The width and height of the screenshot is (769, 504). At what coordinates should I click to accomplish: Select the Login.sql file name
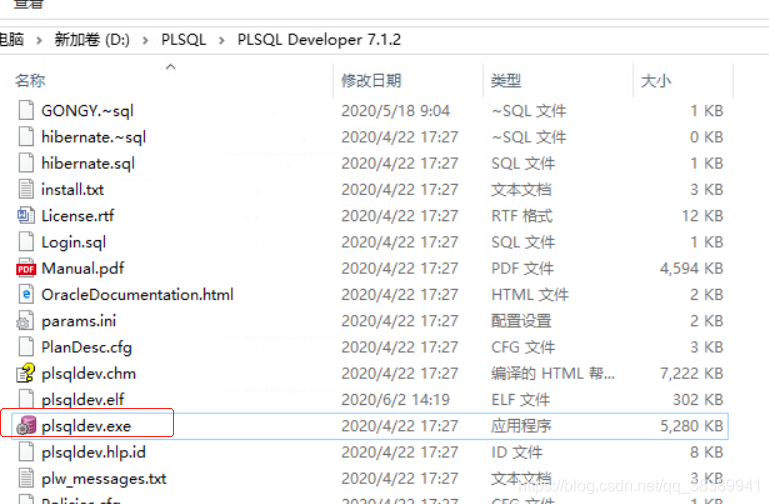[74, 242]
